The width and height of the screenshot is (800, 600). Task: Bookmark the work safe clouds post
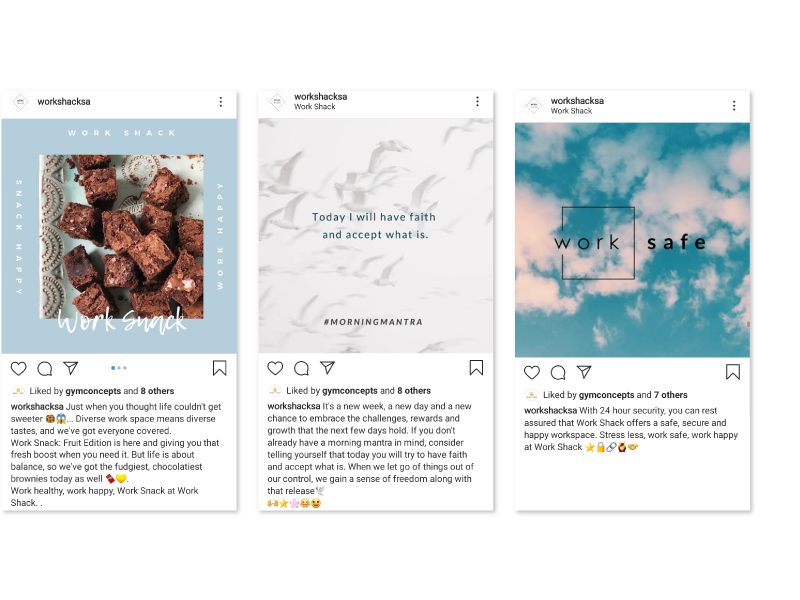coord(733,372)
